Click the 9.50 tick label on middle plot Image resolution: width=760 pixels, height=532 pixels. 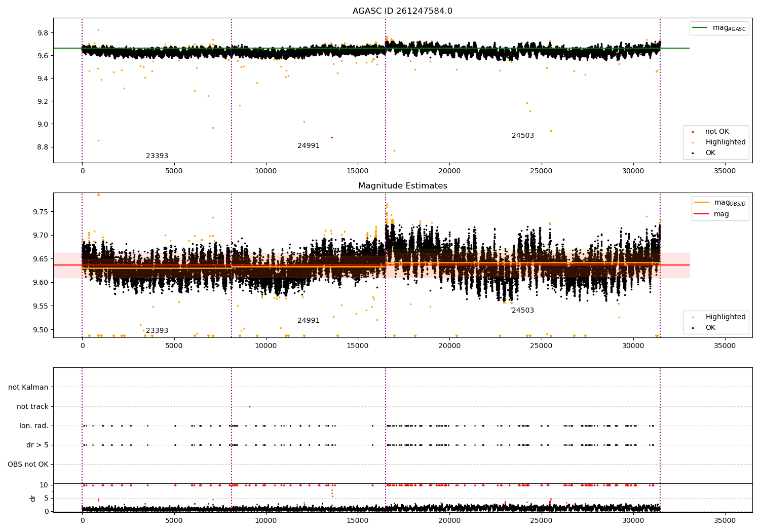click(41, 330)
